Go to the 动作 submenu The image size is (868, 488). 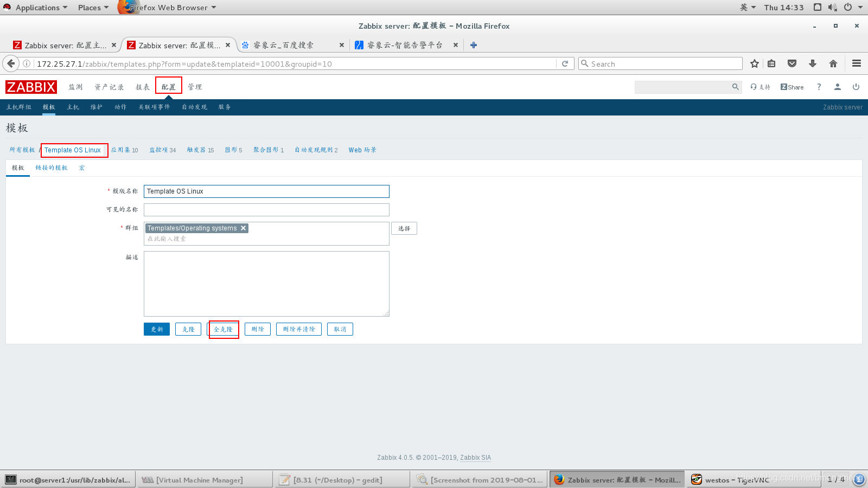pyautogui.click(x=120, y=107)
